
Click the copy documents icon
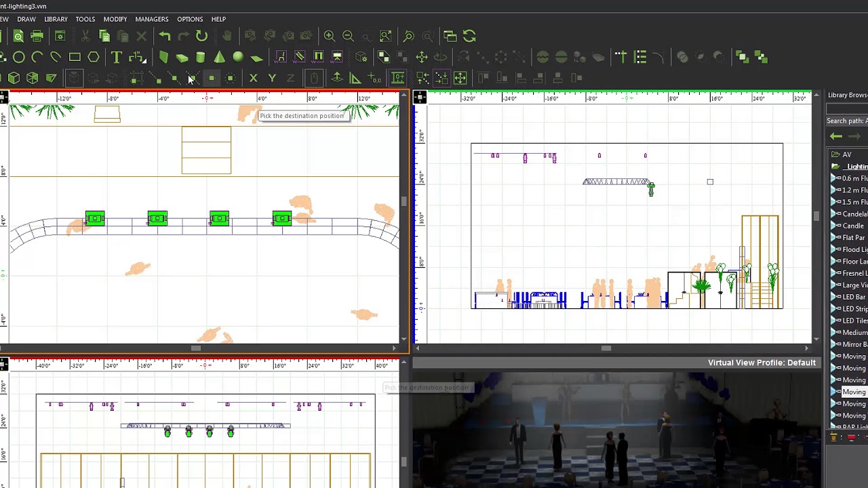pos(104,36)
